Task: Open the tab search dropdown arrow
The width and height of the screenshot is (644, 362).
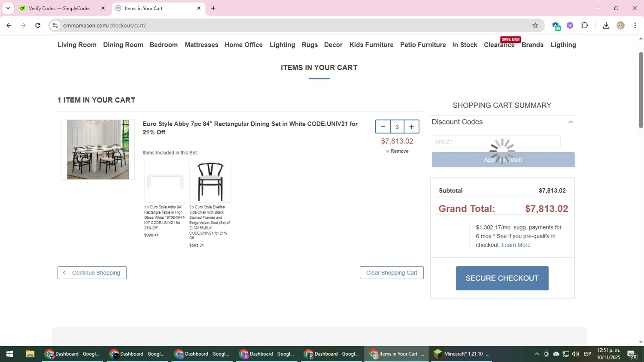Action: (8, 8)
